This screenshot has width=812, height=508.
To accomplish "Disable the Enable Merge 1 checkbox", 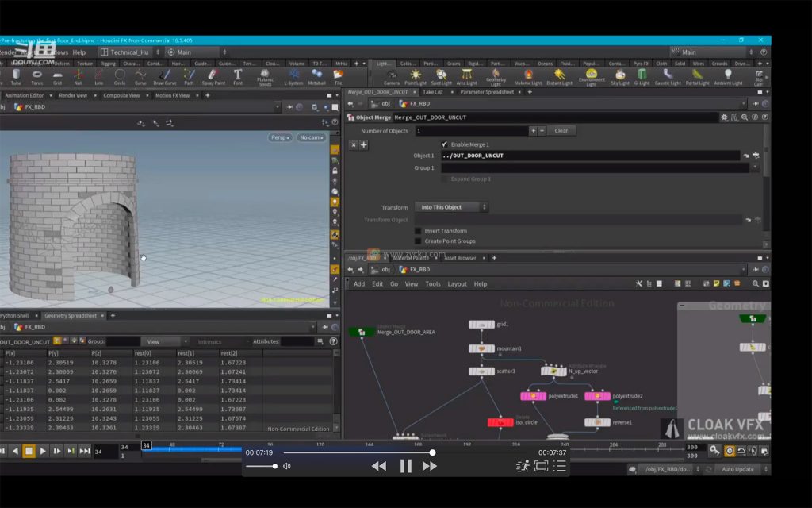I will [445, 144].
